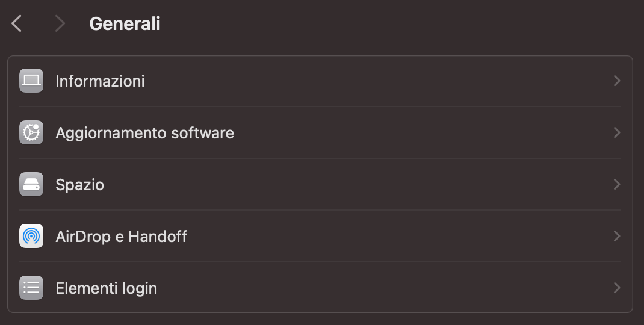Image resolution: width=644 pixels, height=325 pixels.
Task: Click the gear icon for Aggiornamento software
Action: pos(31,132)
